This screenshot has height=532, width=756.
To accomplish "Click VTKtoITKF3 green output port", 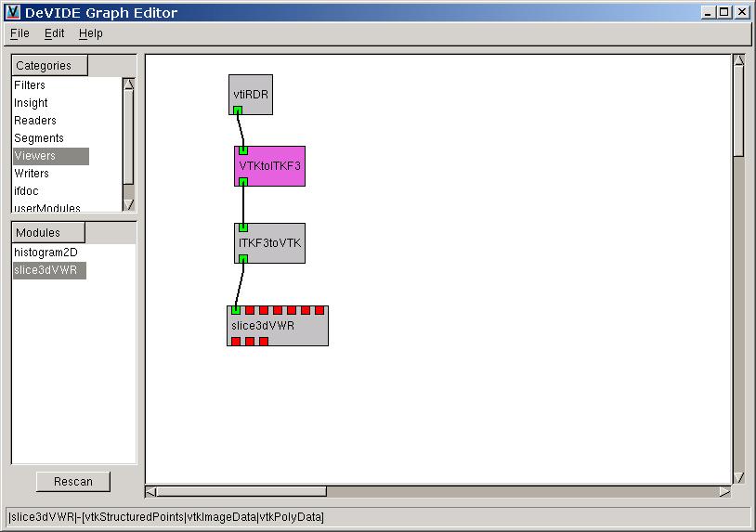I will (x=243, y=182).
